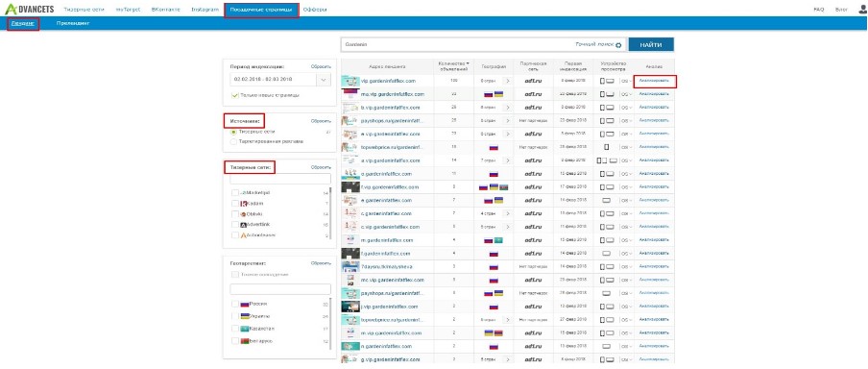Click device icon in e.gardeninfatflex.com row
This screenshot has height=369, width=868.
click(606, 200)
